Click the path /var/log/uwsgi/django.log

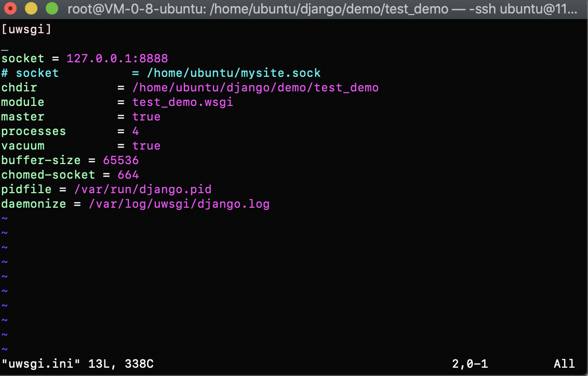179,204
